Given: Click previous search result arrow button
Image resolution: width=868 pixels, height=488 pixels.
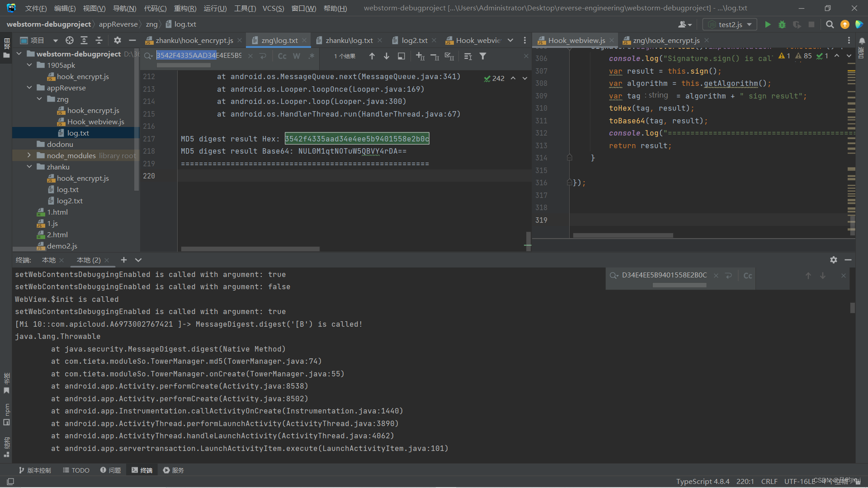Looking at the screenshot, I should pyautogui.click(x=371, y=56).
